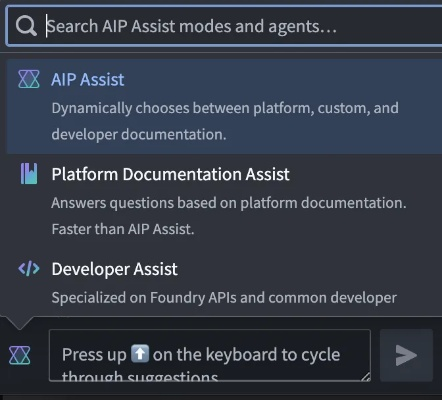The width and height of the screenshot is (442, 400).
Task: Select the highlighted AIP Assist mode title
Action: pyautogui.click(x=88, y=80)
